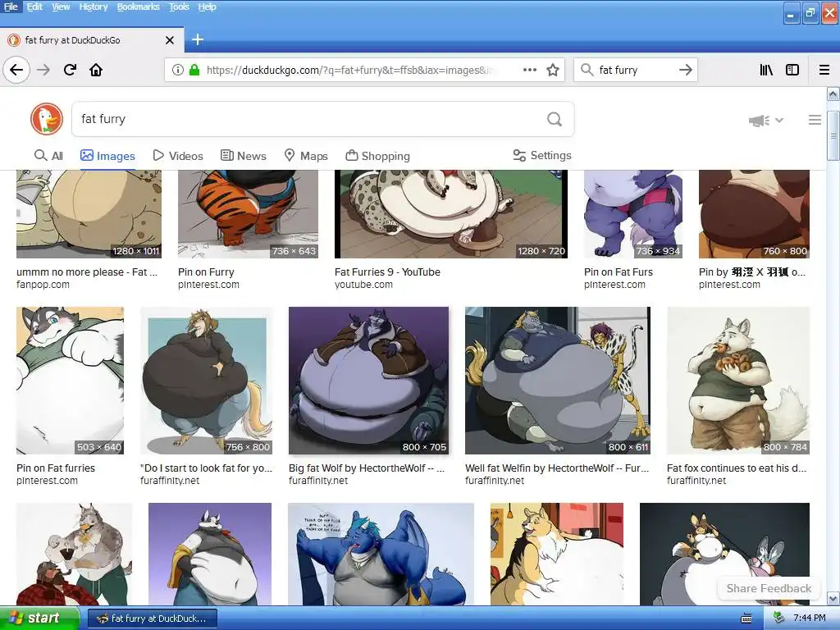The image size is (840, 630).
Task: Bookmark this page with the star icon
Action: coord(553,70)
